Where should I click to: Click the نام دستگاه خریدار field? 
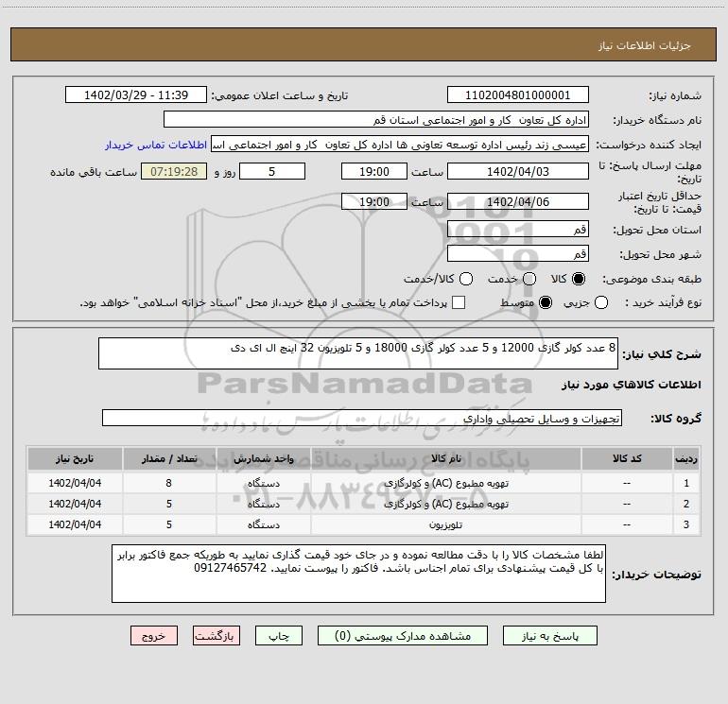coord(376,120)
